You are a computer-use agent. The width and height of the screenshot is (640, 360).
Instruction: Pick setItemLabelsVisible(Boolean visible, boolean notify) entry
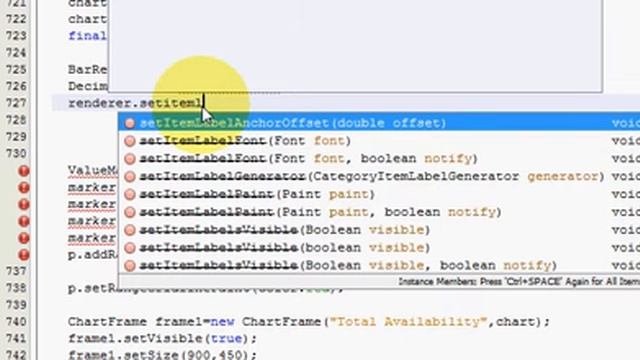[380, 265]
